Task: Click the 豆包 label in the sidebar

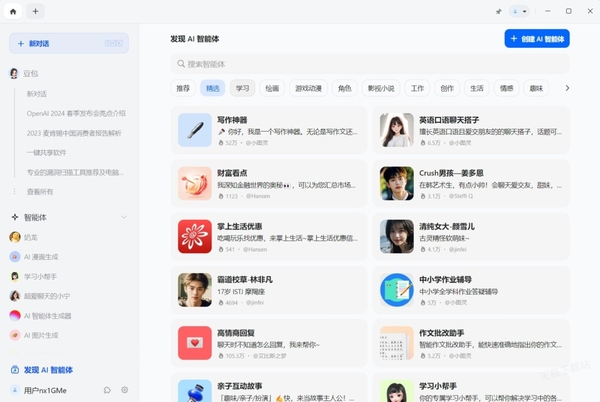Action: point(31,73)
